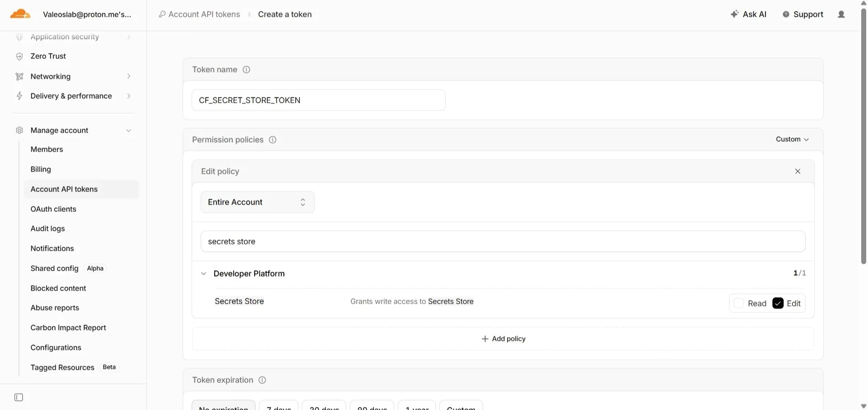This screenshot has height=410, width=868.
Task: Click the Delivery & performance bolt icon
Action: click(x=19, y=96)
